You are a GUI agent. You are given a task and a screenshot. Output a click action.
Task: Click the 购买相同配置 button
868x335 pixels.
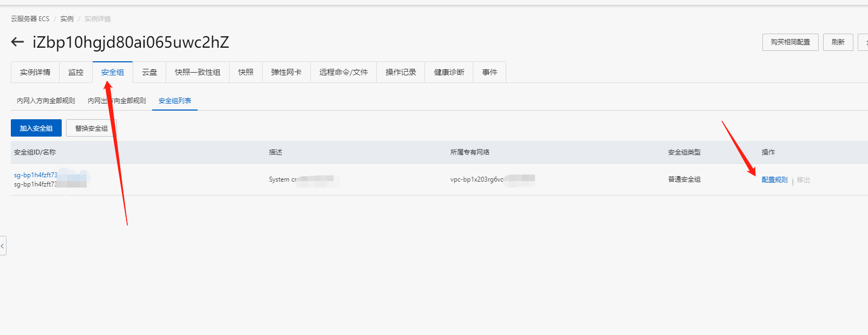(791, 42)
